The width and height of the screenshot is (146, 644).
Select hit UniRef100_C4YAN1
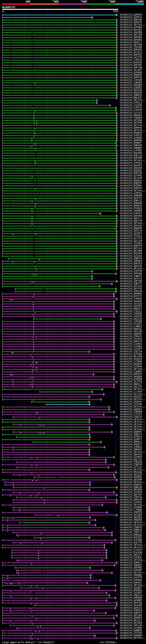tap(131, 628)
